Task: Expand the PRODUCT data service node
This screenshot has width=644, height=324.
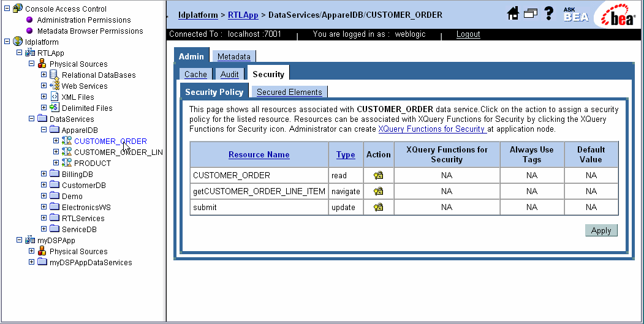Action: pyautogui.click(x=56, y=163)
